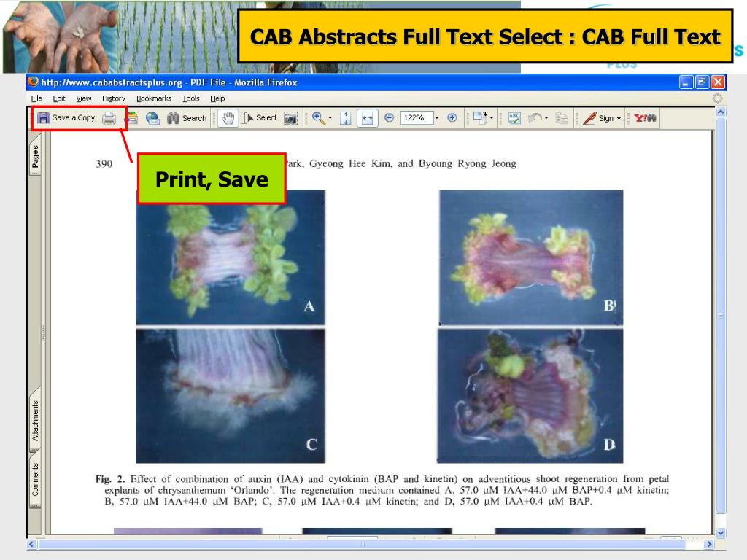The image size is (747, 560).
Task: Click the vertical scrollbar down arrow
Action: 721,533
